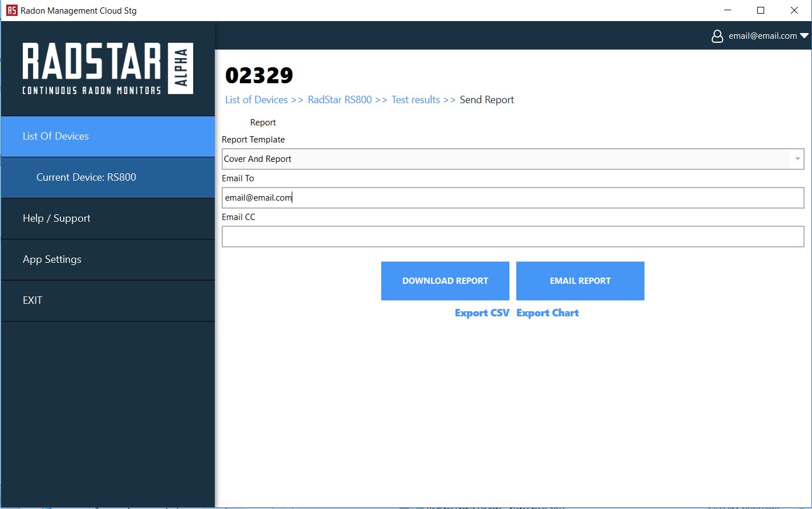Click inside the Email To input field

click(512, 197)
